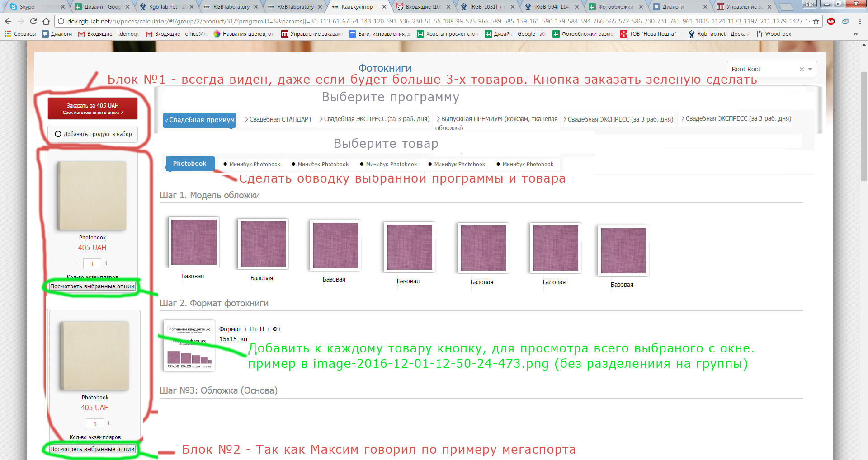Click the Home icon in the toolbar
868x460 pixels.
(x=46, y=21)
